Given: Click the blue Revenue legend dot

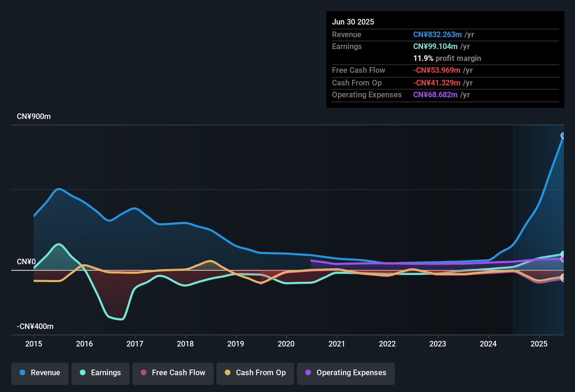Looking at the screenshot, I should click(22, 373).
